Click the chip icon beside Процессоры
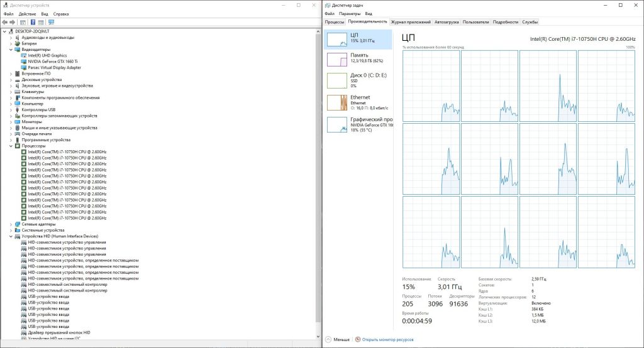This screenshot has width=644, height=348. click(17, 146)
